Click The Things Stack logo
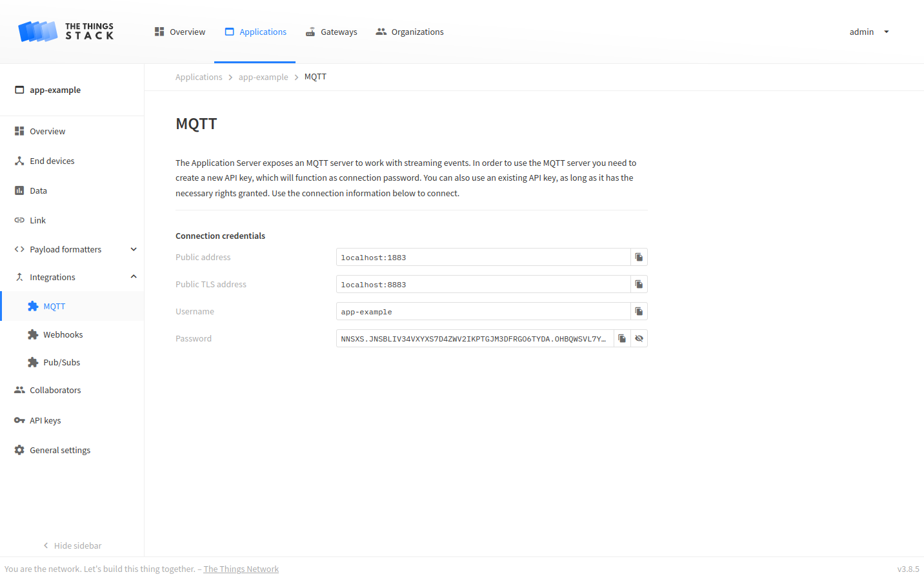This screenshot has height=581, width=924. click(66, 31)
